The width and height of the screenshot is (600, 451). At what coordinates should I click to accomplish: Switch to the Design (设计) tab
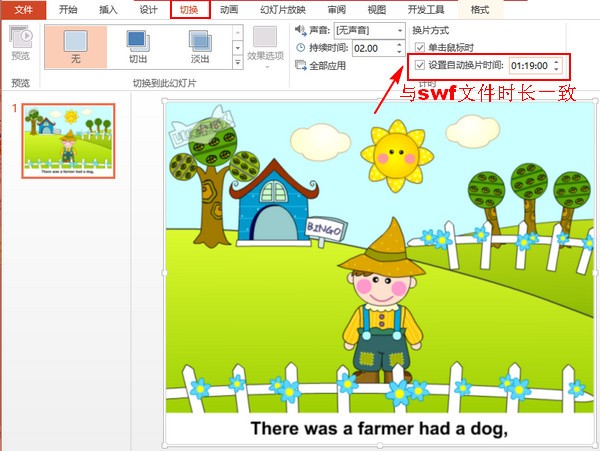click(148, 10)
